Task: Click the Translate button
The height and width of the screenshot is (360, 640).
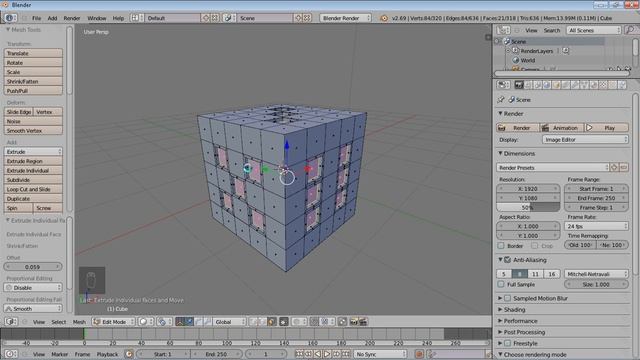Action: pos(33,53)
